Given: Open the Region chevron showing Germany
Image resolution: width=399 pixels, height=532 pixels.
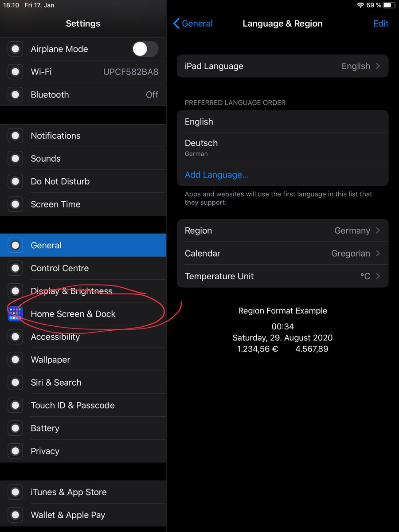Looking at the screenshot, I should click(x=378, y=231).
